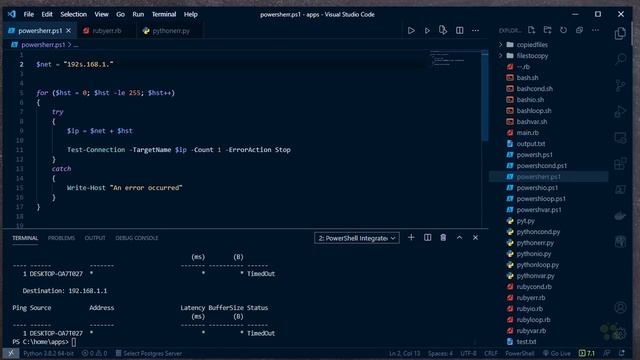Viewport: 640px width, 360px height.
Task: Open the Run and Debug view
Action: pyautogui.click(x=620, y=111)
